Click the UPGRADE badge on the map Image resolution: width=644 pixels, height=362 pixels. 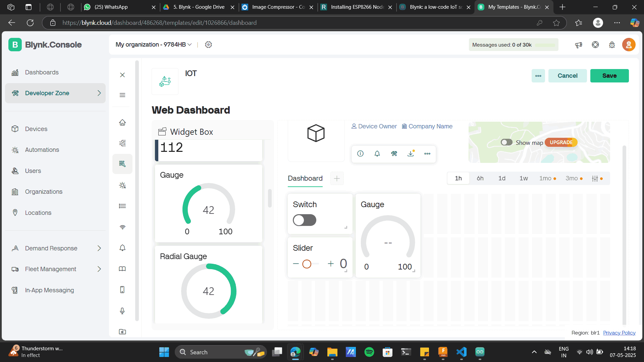[x=561, y=142]
